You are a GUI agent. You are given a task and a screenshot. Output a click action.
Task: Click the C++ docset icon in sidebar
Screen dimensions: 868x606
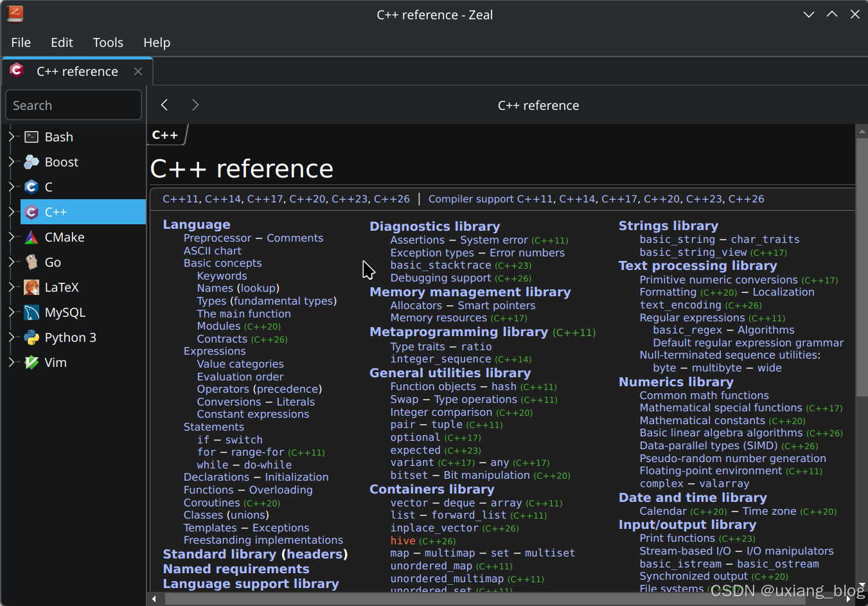pyautogui.click(x=31, y=212)
